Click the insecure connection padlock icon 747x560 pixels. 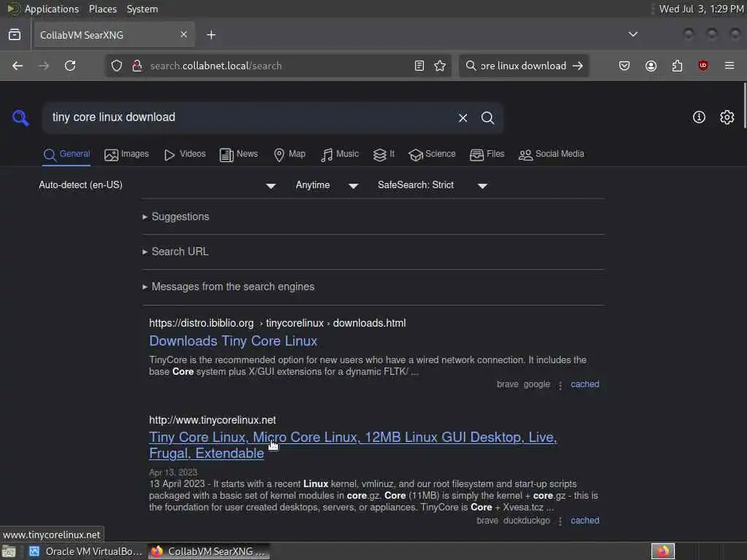click(137, 66)
